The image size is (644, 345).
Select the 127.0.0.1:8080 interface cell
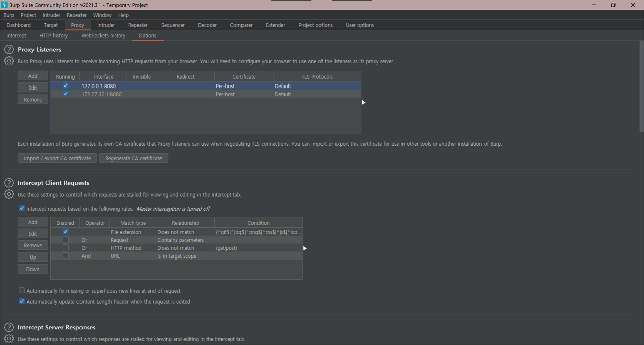pos(104,86)
